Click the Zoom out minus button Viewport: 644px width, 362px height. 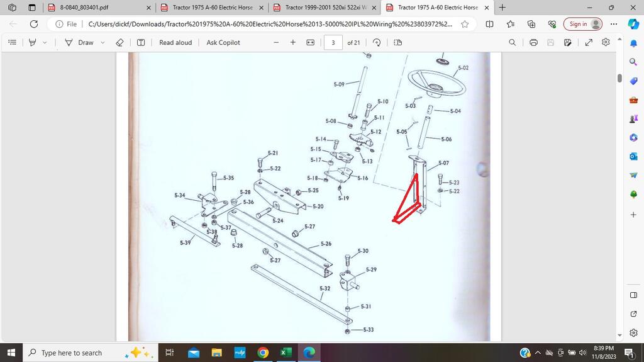276,42
